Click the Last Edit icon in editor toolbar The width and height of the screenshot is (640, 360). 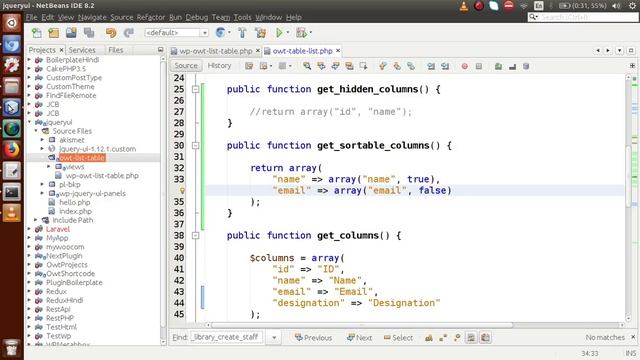coord(249,66)
